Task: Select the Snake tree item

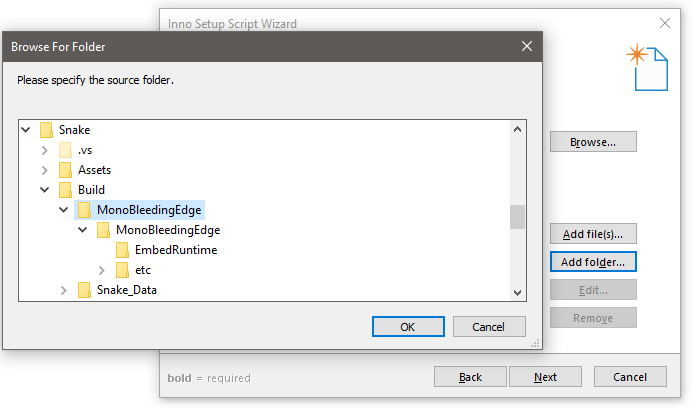Action: [x=74, y=130]
